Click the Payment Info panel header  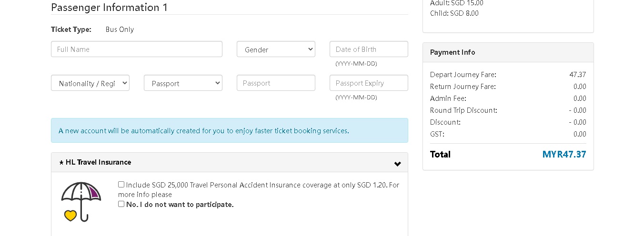453,52
